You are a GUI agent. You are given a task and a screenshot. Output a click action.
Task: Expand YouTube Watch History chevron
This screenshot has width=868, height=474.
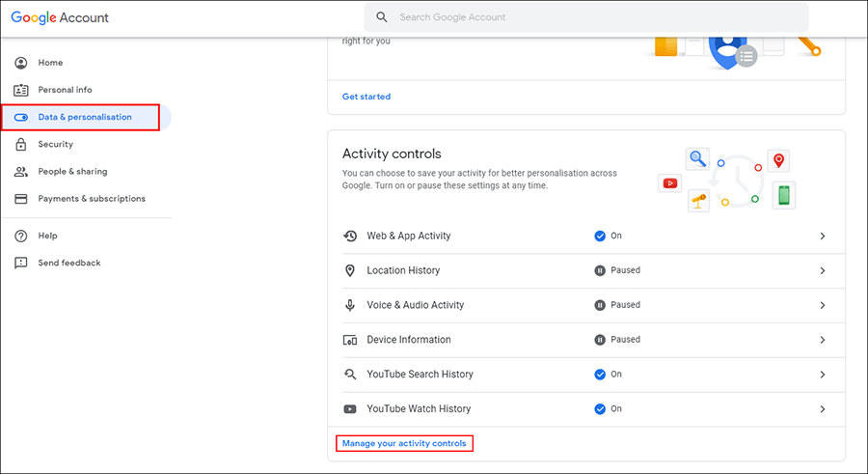click(x=823, y=409)
